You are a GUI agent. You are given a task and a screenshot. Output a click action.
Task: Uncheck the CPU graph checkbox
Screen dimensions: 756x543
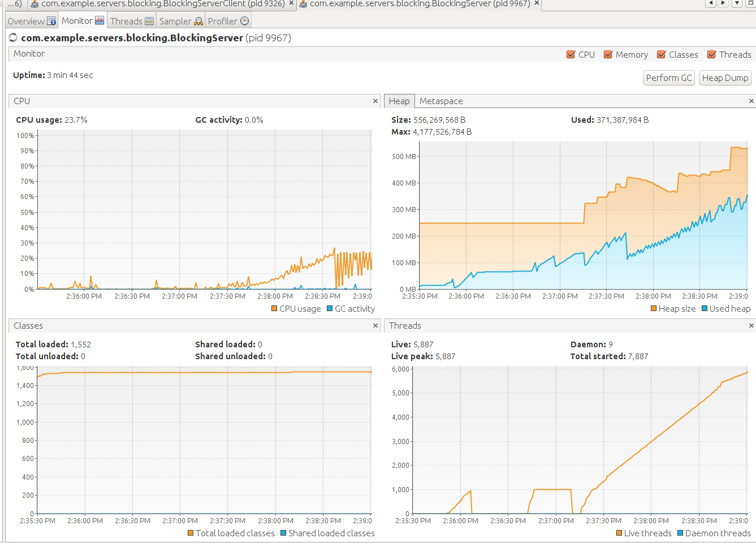[571, 55]
